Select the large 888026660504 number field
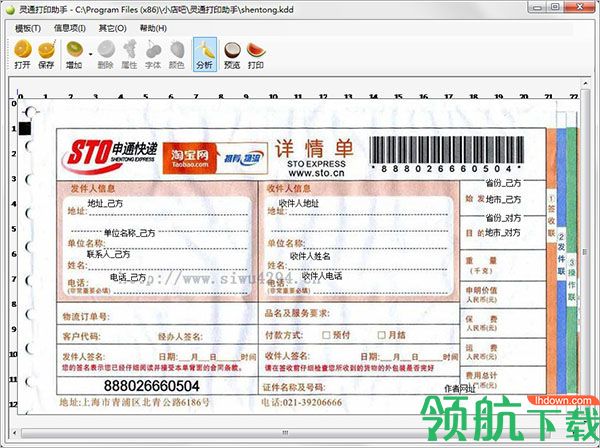 coord(152,386)
